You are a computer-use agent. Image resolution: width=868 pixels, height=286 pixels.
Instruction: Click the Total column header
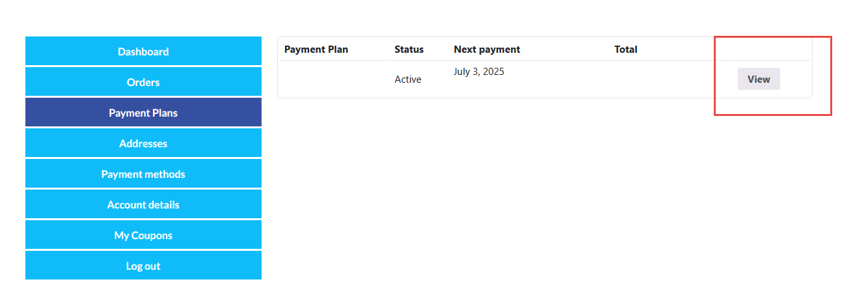(626, 50)
